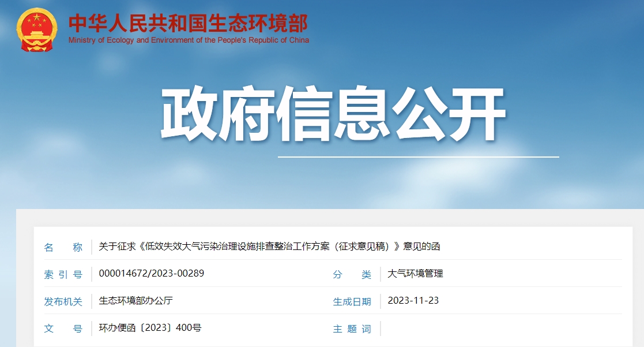The height and width of the screenshot is (347, 644).
Task: Select the 索引号 field label
Action: (65, 274)
